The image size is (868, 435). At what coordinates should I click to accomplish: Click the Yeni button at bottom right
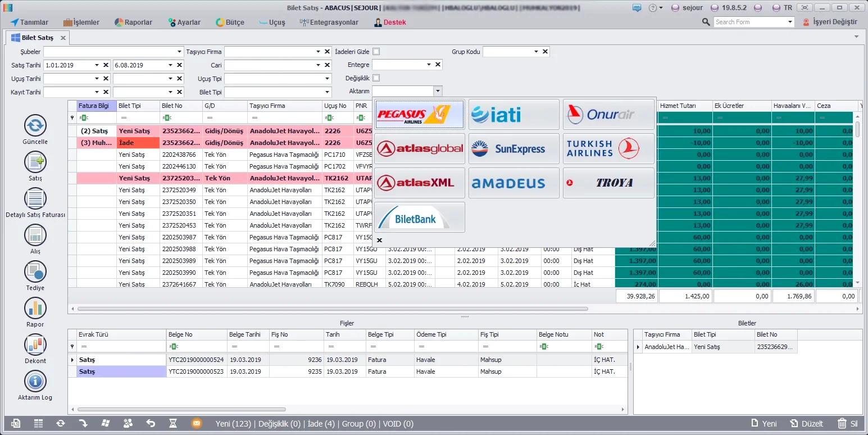(x=764, y=423)
